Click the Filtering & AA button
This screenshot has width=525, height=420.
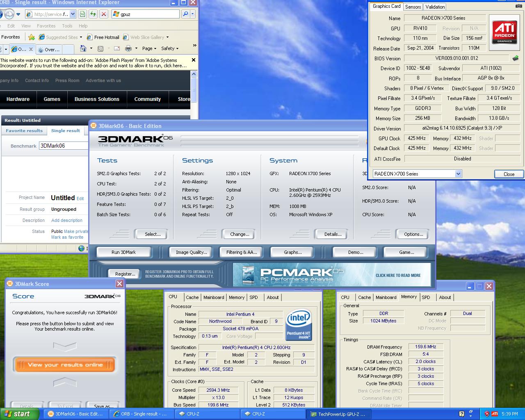click(242, 252)
